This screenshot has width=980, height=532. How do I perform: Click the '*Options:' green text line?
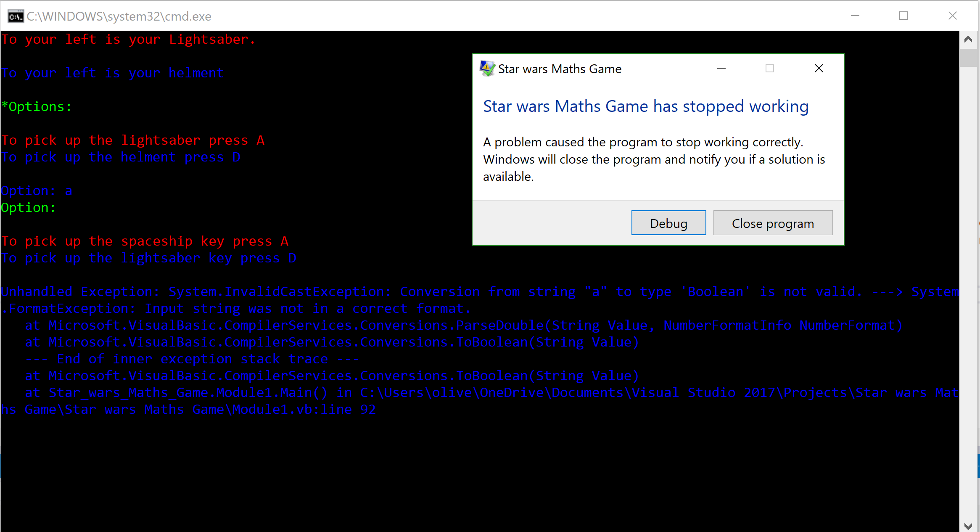(x=37, y=106)
